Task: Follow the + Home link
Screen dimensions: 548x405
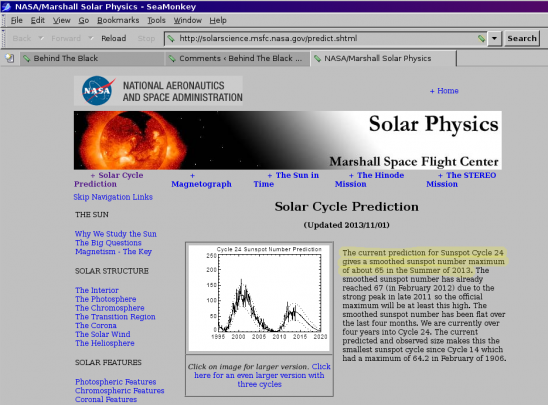Action: 444,91
